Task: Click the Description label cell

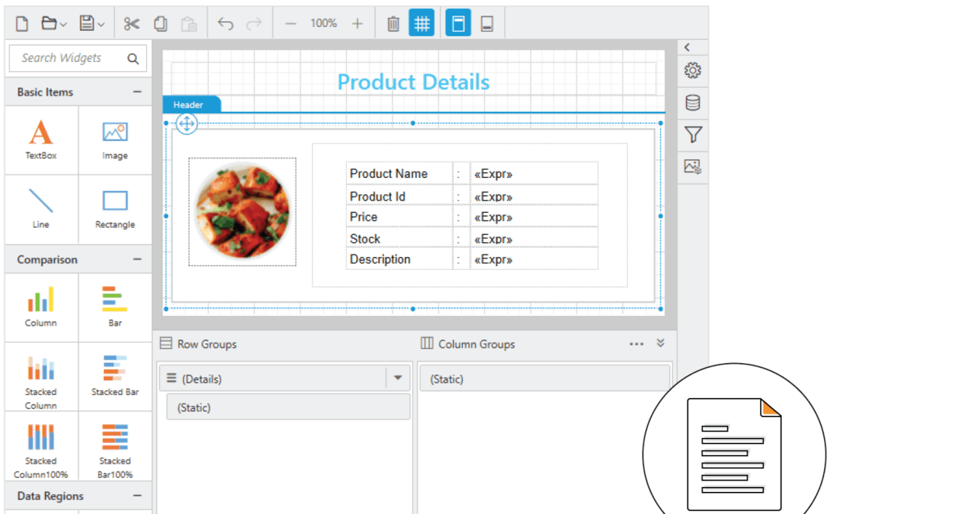Action: coord(399,259)
